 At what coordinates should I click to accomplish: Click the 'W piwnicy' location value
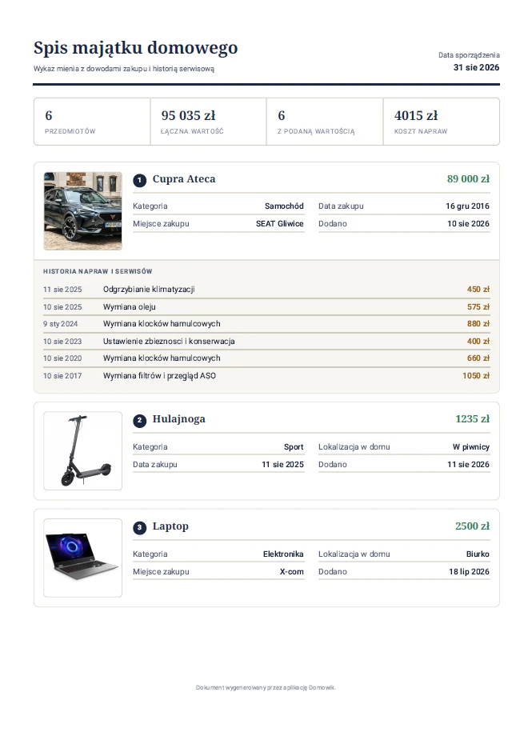470,447
